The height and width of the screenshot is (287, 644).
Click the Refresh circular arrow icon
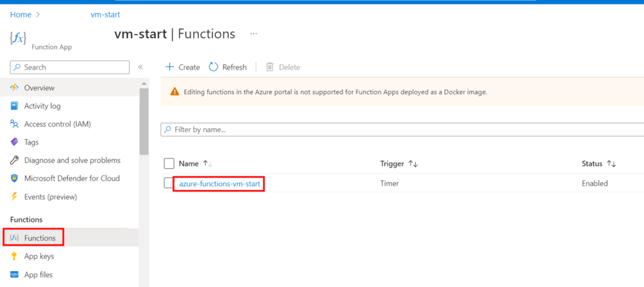coord(214,67)
